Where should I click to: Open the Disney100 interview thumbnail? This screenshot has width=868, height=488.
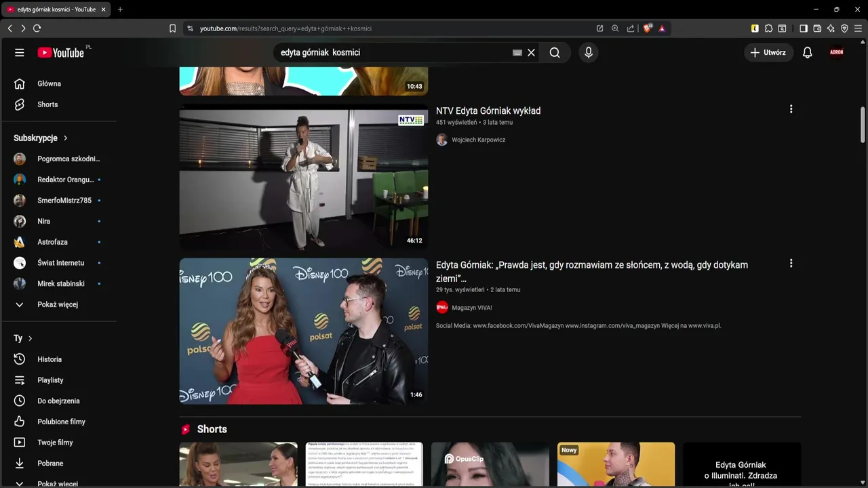[304, 331]
